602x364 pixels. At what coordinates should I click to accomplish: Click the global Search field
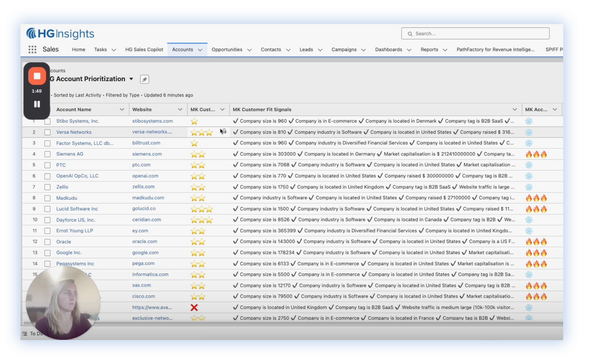(x=475, y=34)
